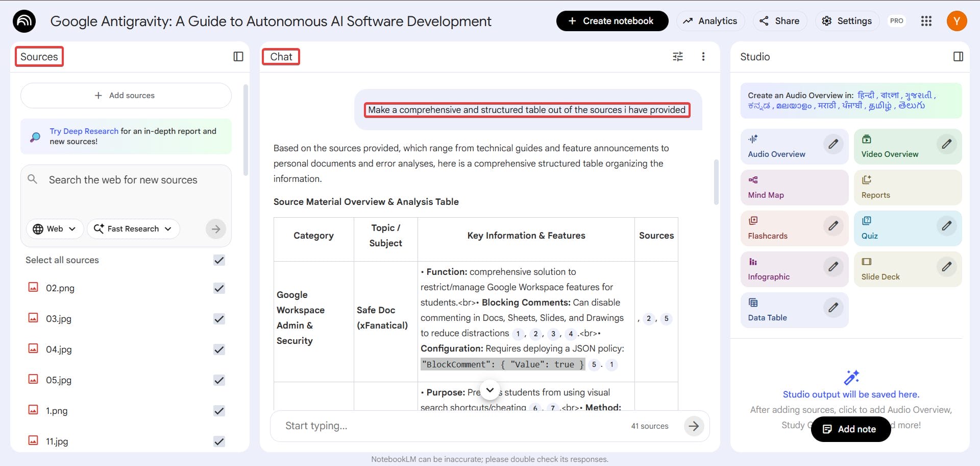The width and height of the screenshot is (980, 466).
Task: Submit the web source search arrow
Action: tap(216, 229)
